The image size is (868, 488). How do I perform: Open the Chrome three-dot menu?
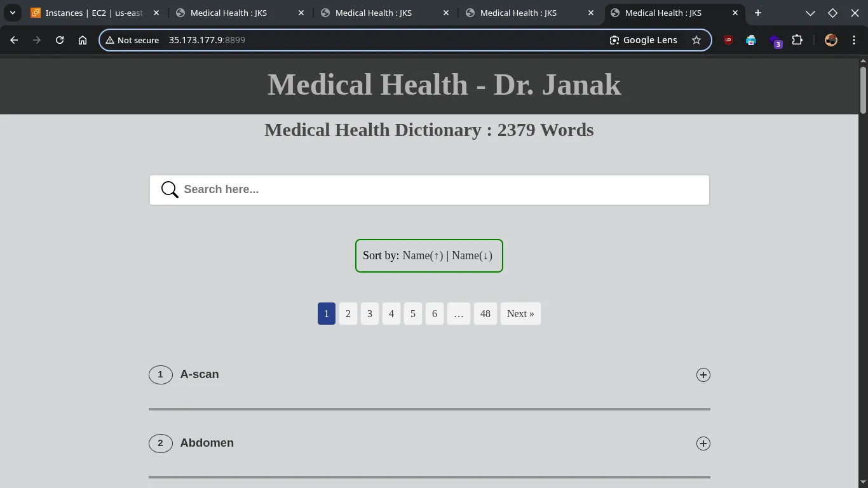click(853, 40)
